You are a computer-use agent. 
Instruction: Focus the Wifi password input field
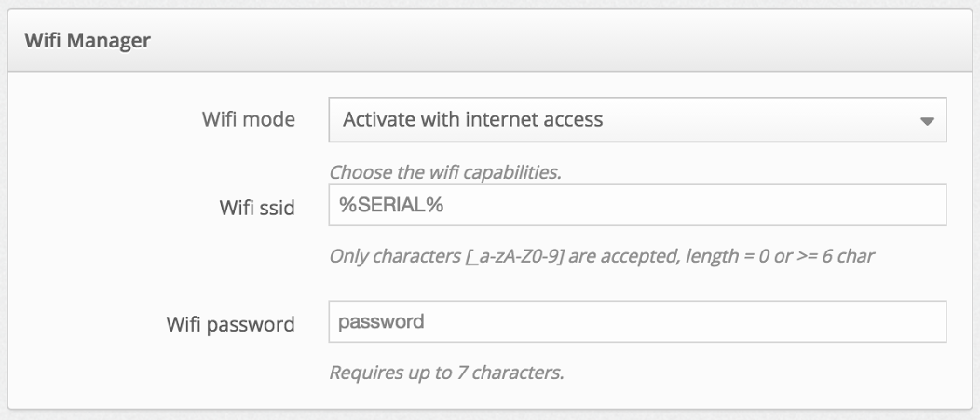tap(637, 322)
